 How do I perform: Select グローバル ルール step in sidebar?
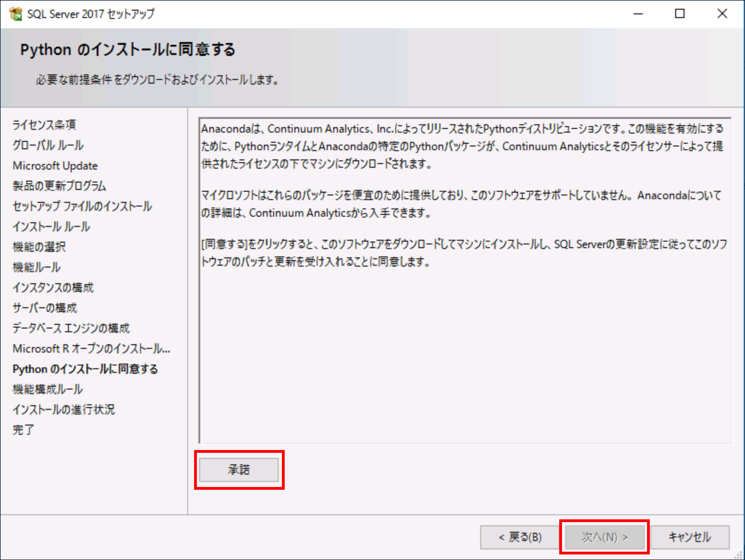48,145
